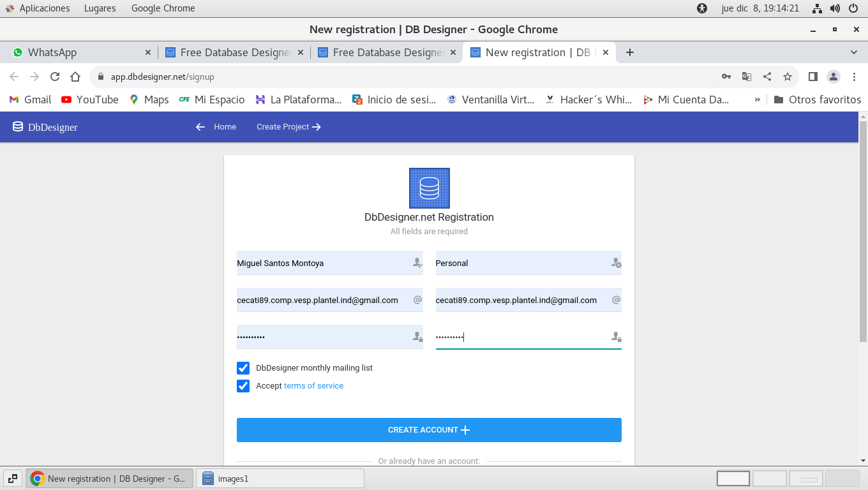This screenshot has height=490, width=868.
Task: Open the terms of service link
Action: click(313, 386)
